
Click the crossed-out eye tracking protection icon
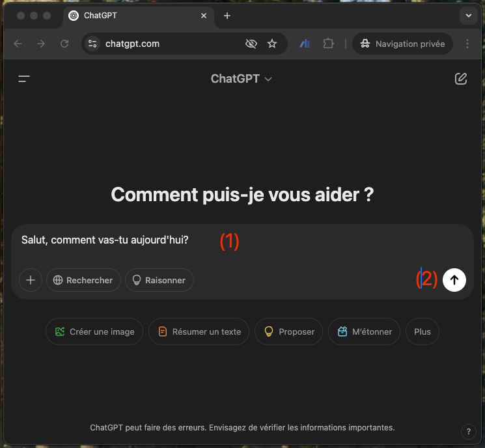coord(251,44)
